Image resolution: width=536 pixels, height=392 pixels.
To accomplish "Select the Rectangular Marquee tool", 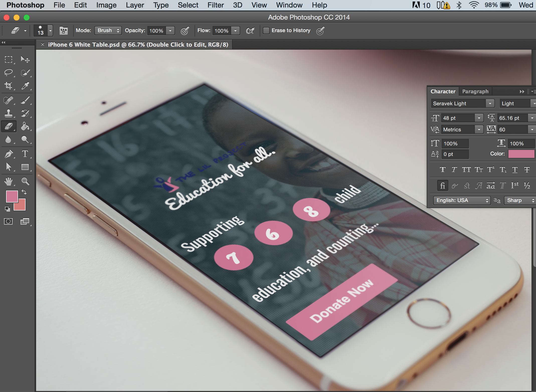I will point(9,59).
